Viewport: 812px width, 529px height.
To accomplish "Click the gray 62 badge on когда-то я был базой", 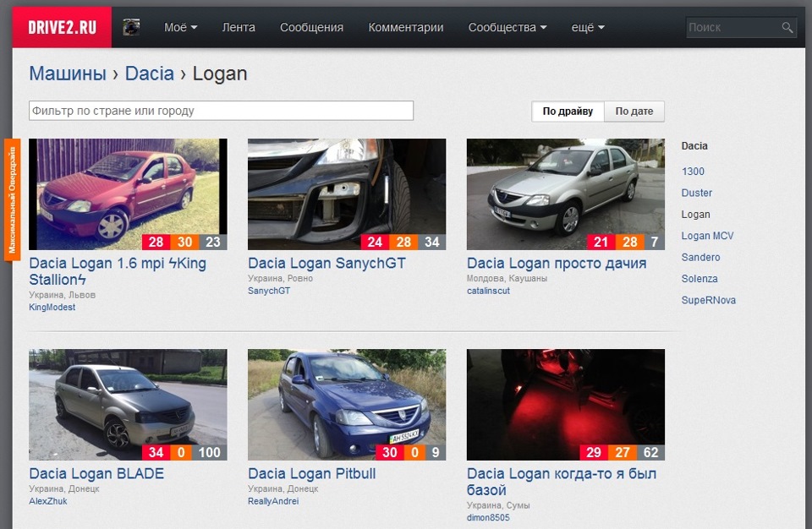I will (x=651, y=452).
